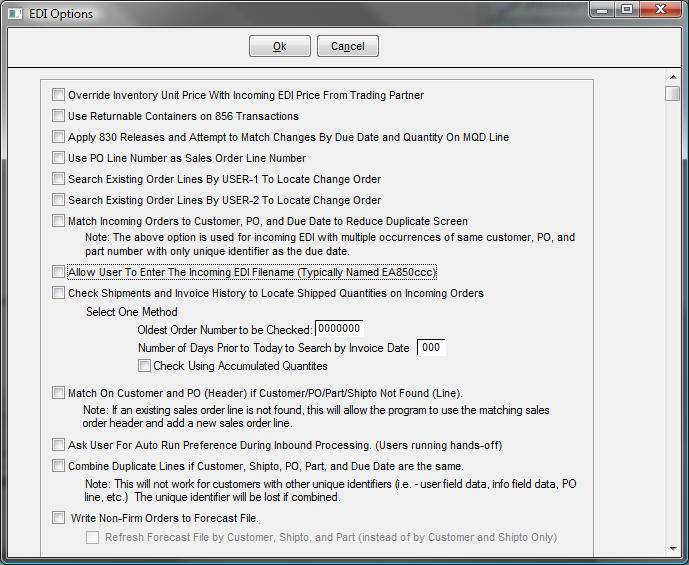Viewport: 689px width, 565px height.
Task: Check Search Existing Order Lines By USER-1
Action: tap(58, 178)
